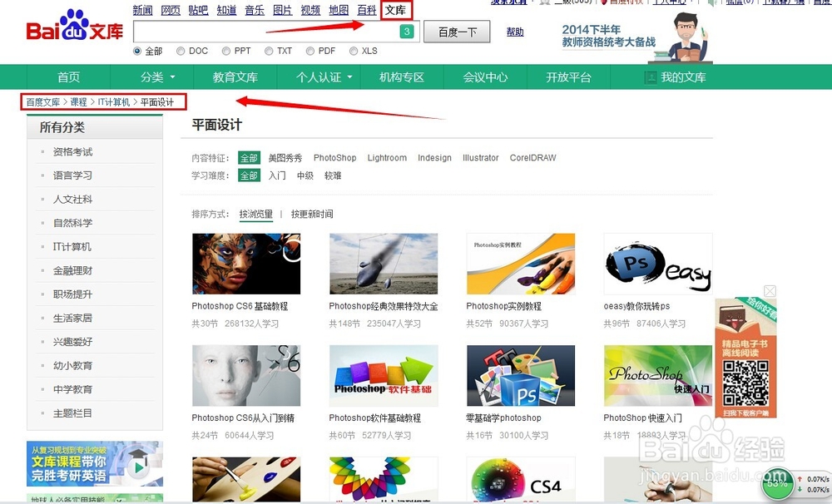Go to 视频 in top links

tap(311, 10)
